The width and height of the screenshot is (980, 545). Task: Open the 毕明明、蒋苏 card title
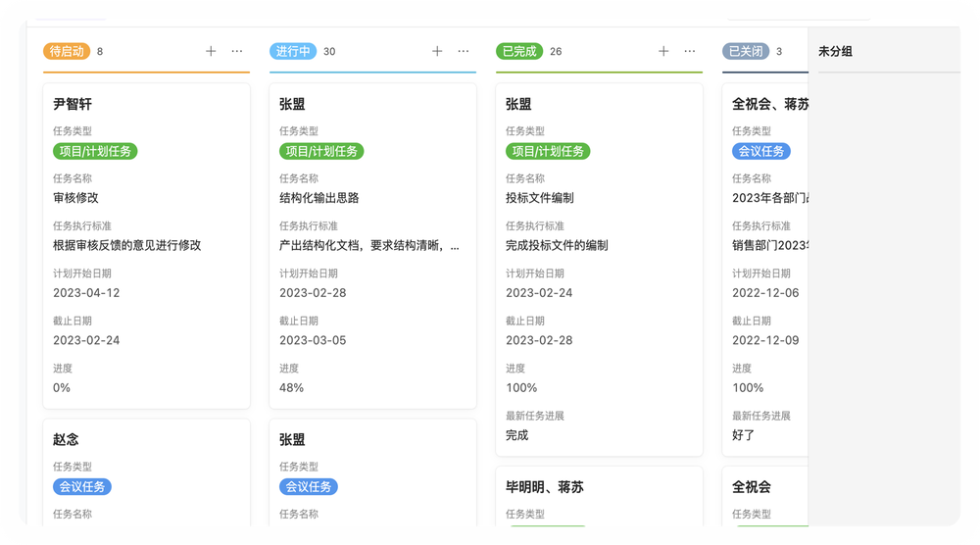(545, 487)
